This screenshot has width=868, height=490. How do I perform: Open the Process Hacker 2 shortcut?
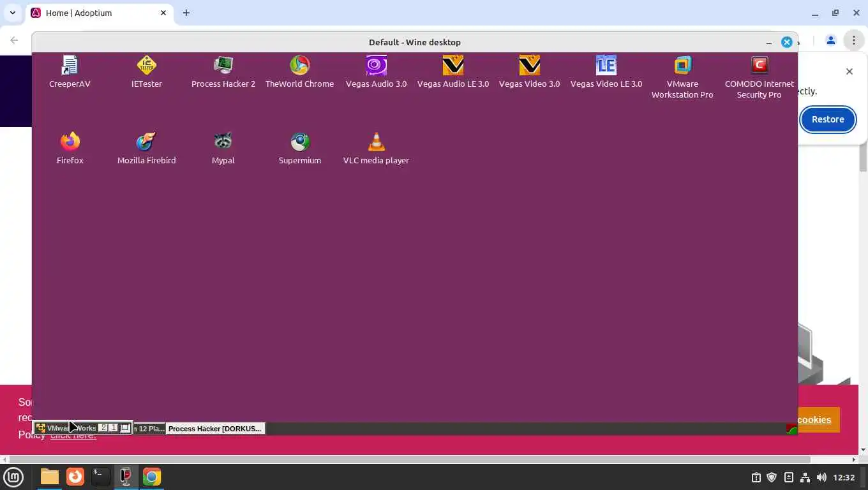pos(223,71)
